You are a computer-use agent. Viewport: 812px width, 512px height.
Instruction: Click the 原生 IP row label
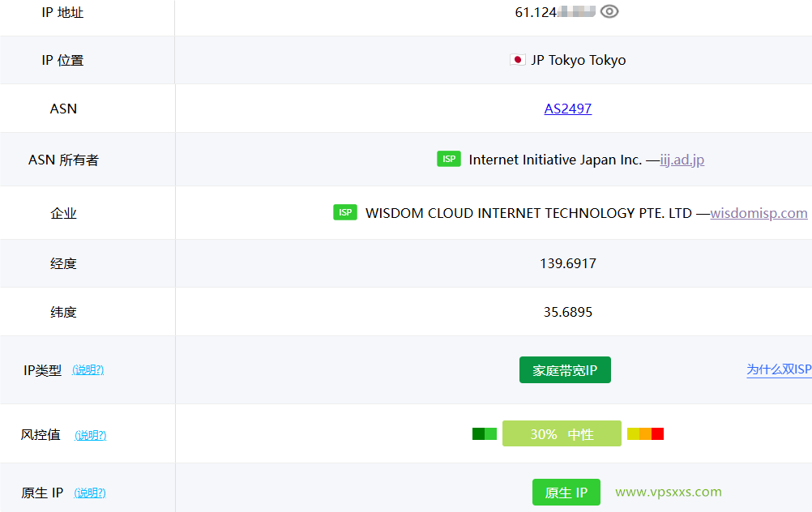click(x=42, y=493)
